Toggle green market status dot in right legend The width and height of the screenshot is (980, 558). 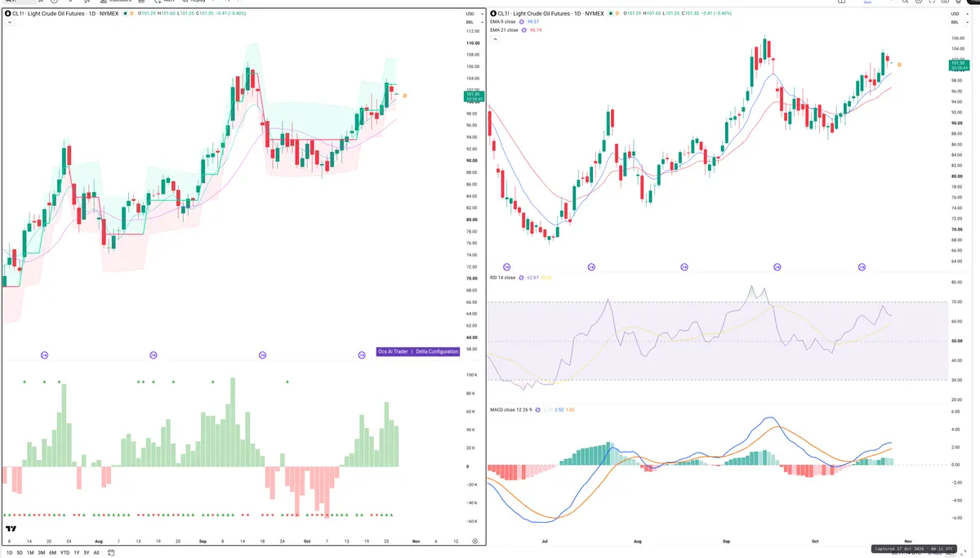pos(610,13)
